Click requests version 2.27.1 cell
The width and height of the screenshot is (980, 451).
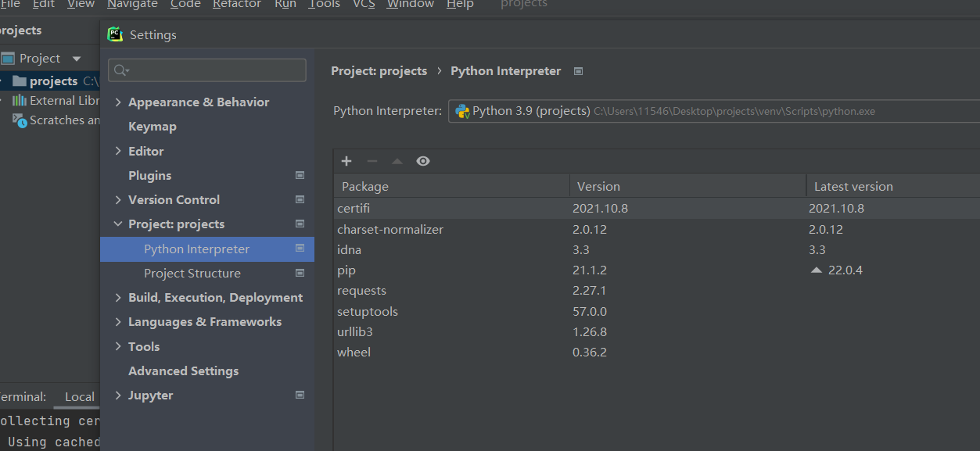coord(590,291)
